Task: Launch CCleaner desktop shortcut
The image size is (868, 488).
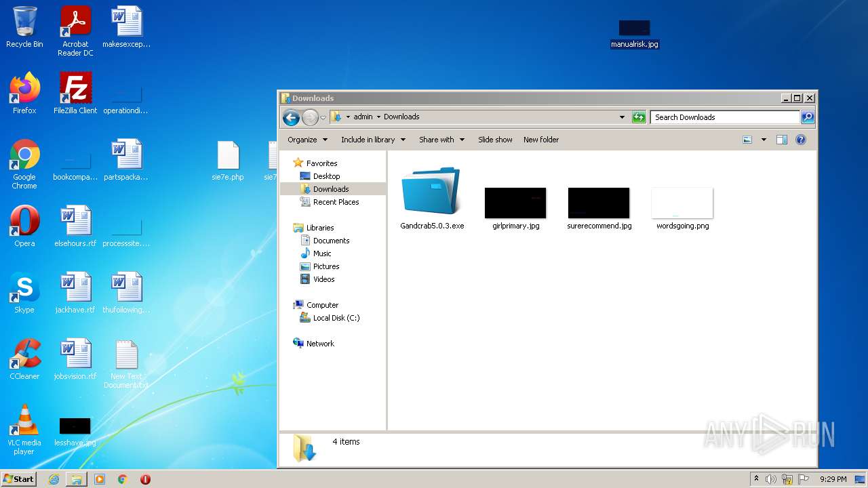Action: pos(24,359)
